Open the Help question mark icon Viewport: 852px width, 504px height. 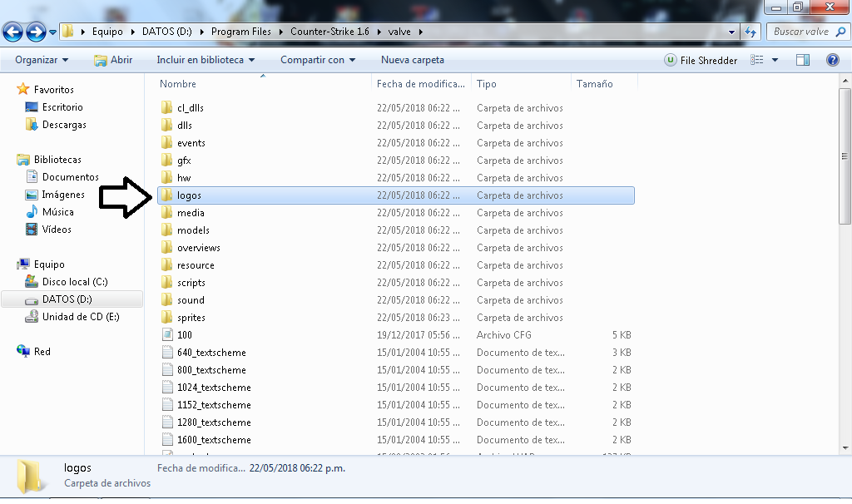pos(832,60)
